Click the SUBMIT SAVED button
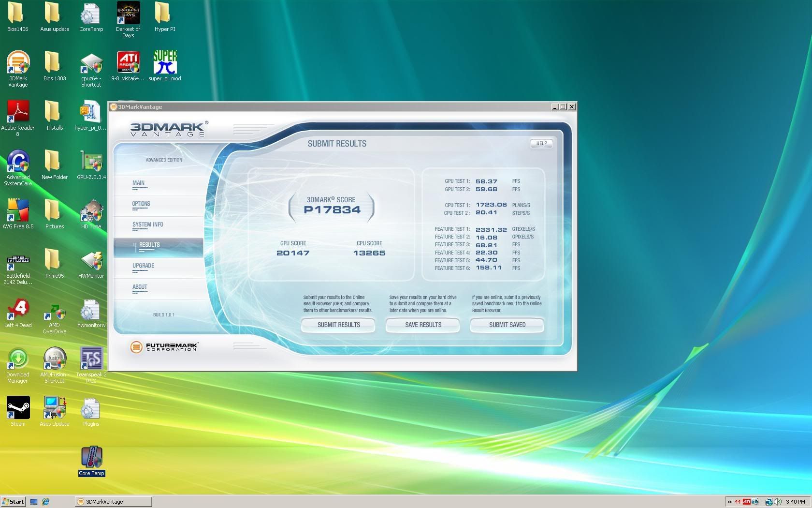This screenshot has height=508, width=812. point(507,325)
